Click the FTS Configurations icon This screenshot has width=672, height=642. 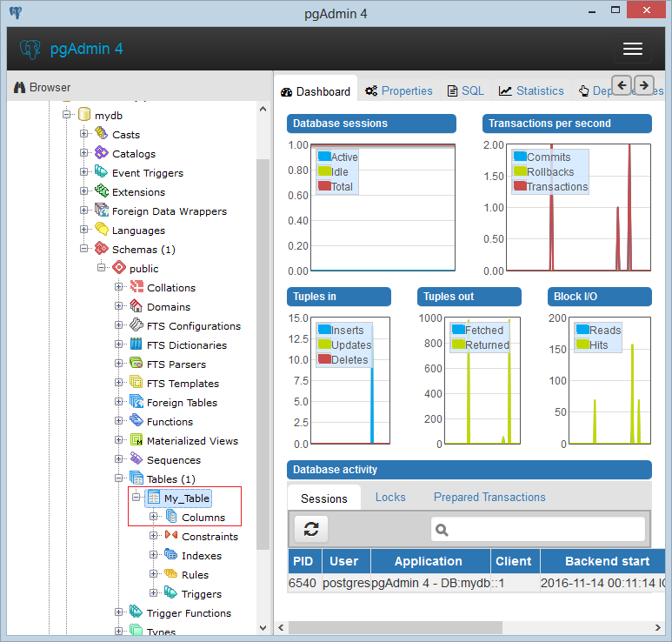tap(136, 325)
